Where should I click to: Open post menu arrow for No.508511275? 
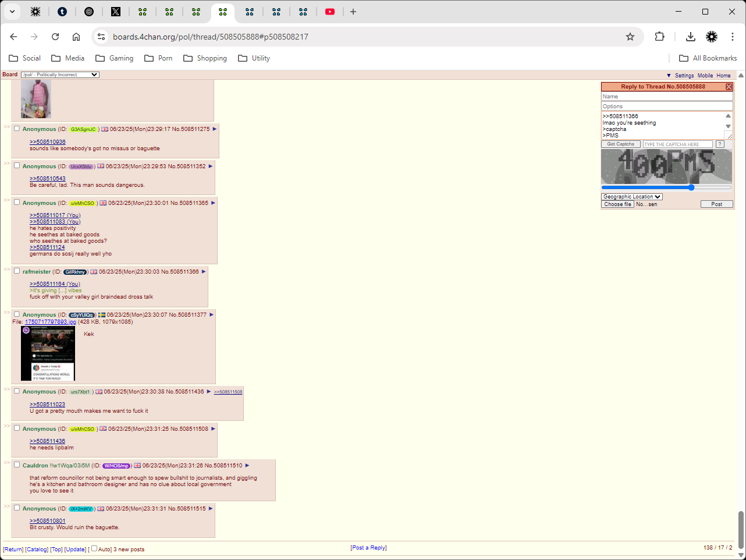click(x=215, y=129)
